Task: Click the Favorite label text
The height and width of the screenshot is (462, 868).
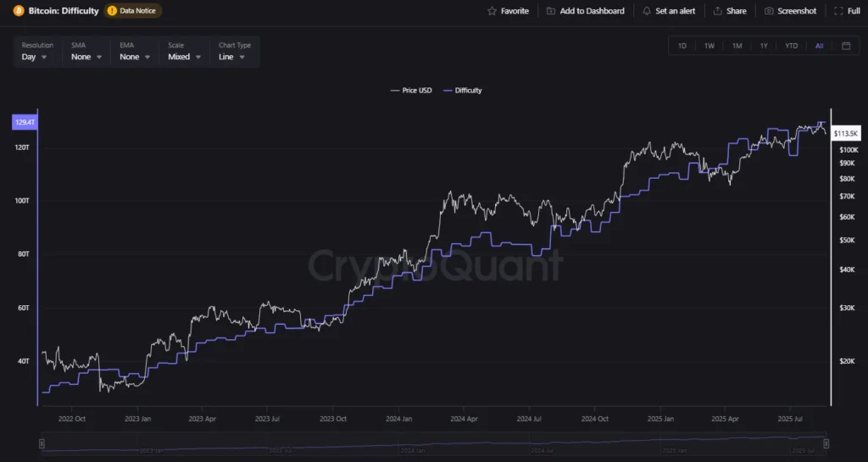Action: [515, 11]
